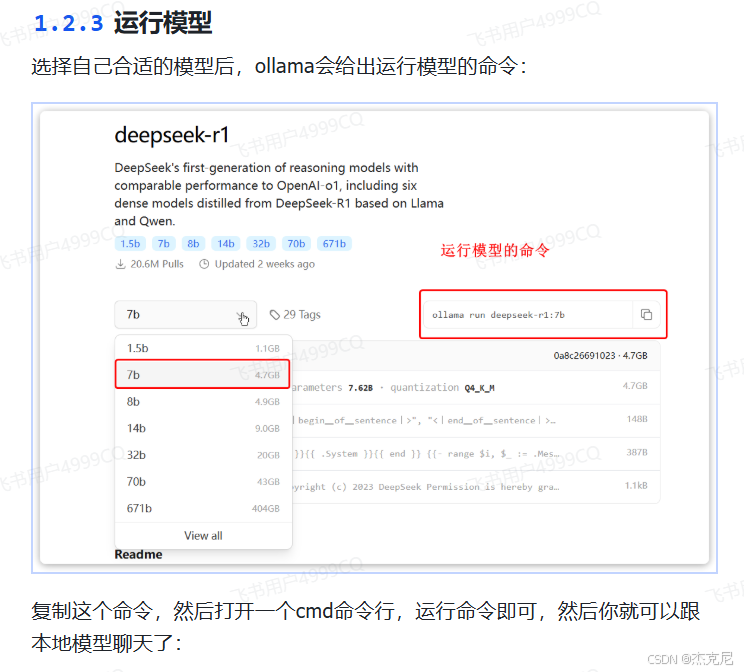Screen dimensions: 744x672
Task: Click View all in dropdown
Action: [203, 535]
